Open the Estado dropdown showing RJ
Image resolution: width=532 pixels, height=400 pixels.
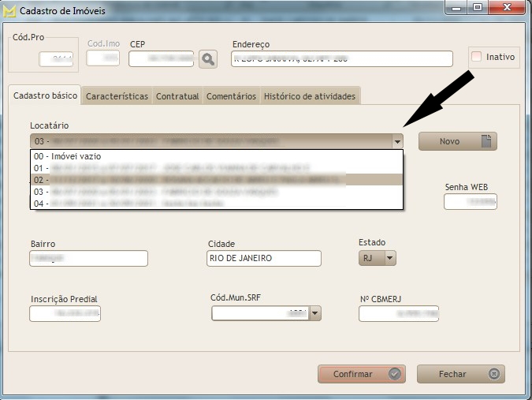(x=389, y=258)
